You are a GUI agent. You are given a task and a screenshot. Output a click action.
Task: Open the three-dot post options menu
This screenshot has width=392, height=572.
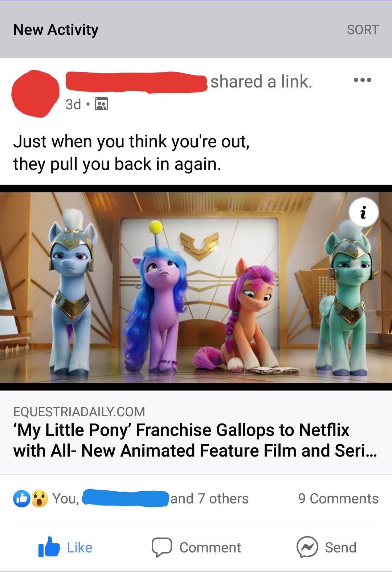point(362,80)
